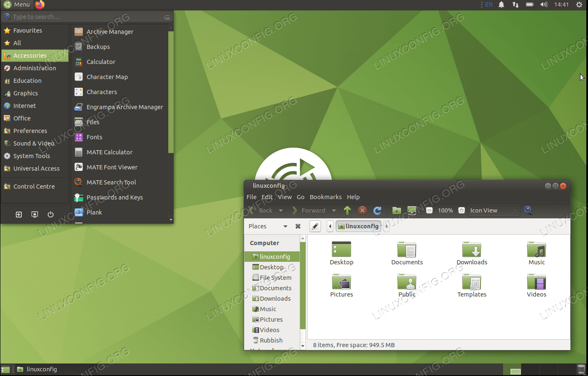
Task: Open the Icon View mode dropdown
Action: coord(494,210)
